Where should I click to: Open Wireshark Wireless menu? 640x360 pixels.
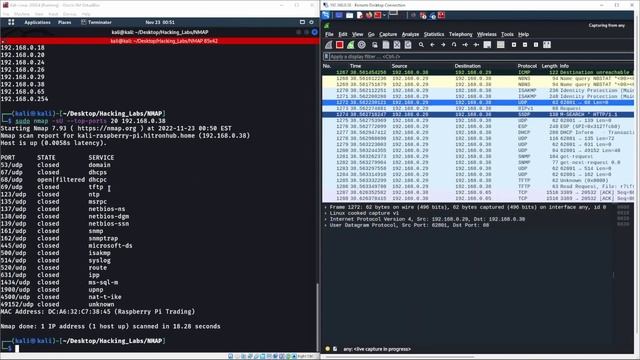click(487, 34)
